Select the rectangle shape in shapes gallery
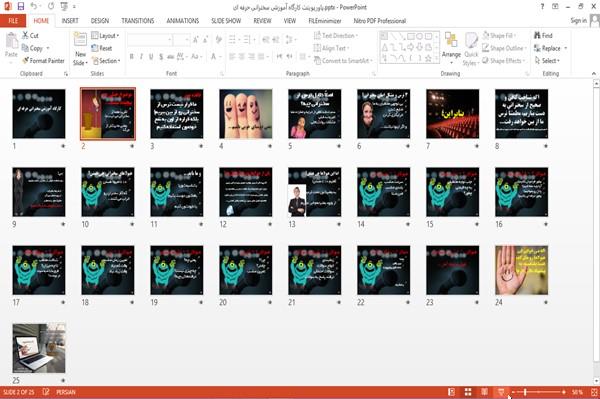 [x=411, y=36]
